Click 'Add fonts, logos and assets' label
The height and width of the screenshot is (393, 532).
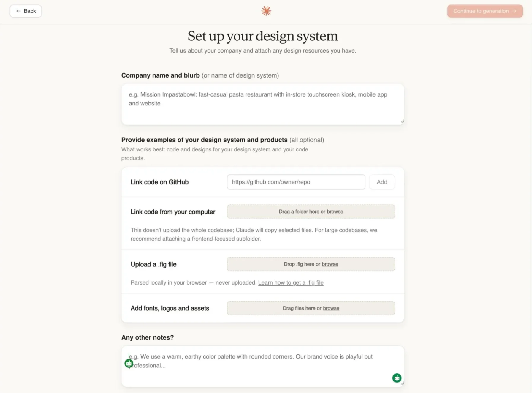point(170,308)
